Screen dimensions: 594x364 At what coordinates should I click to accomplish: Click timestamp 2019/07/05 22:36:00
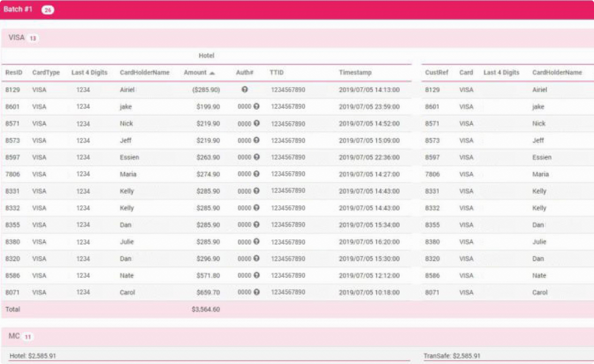pyautogui.click(x=369, y=157)
